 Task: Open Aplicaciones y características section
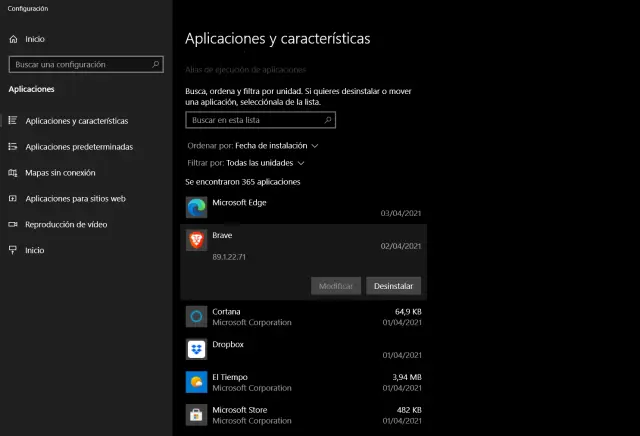(x=76, y=121)
